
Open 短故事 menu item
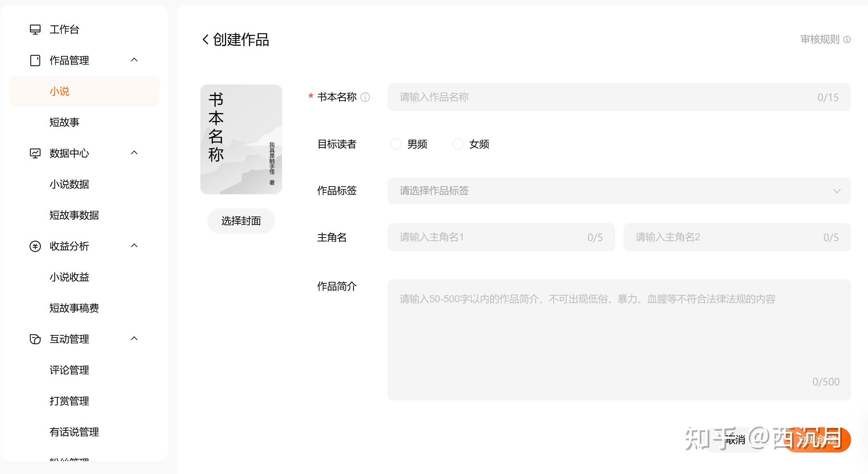64,122
